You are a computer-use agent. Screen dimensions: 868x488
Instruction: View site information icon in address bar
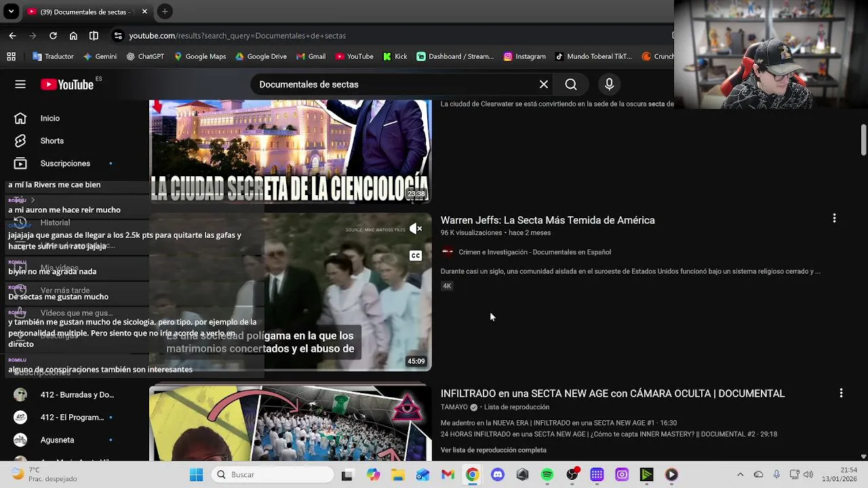(118, 35)
